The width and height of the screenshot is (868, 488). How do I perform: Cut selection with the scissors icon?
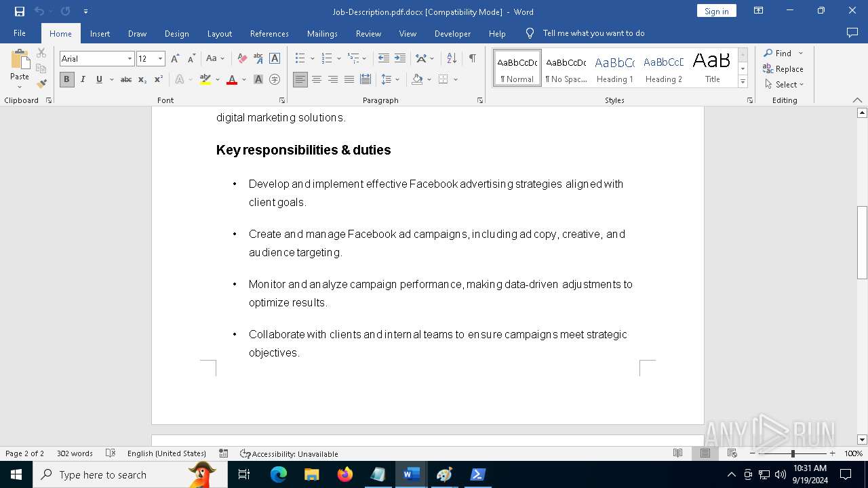tap(41, 53)
